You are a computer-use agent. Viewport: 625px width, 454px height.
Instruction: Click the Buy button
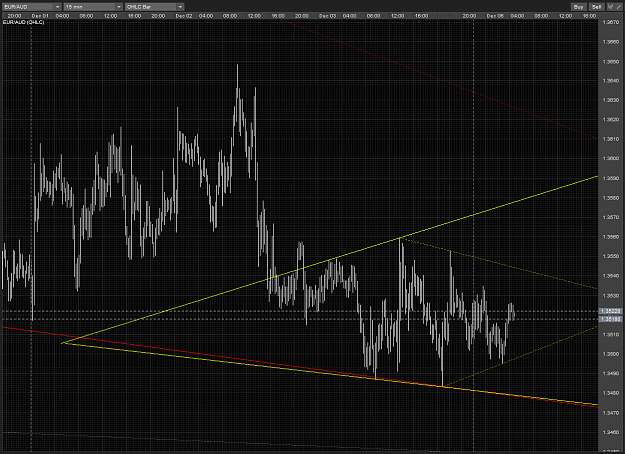coord(578,7)
